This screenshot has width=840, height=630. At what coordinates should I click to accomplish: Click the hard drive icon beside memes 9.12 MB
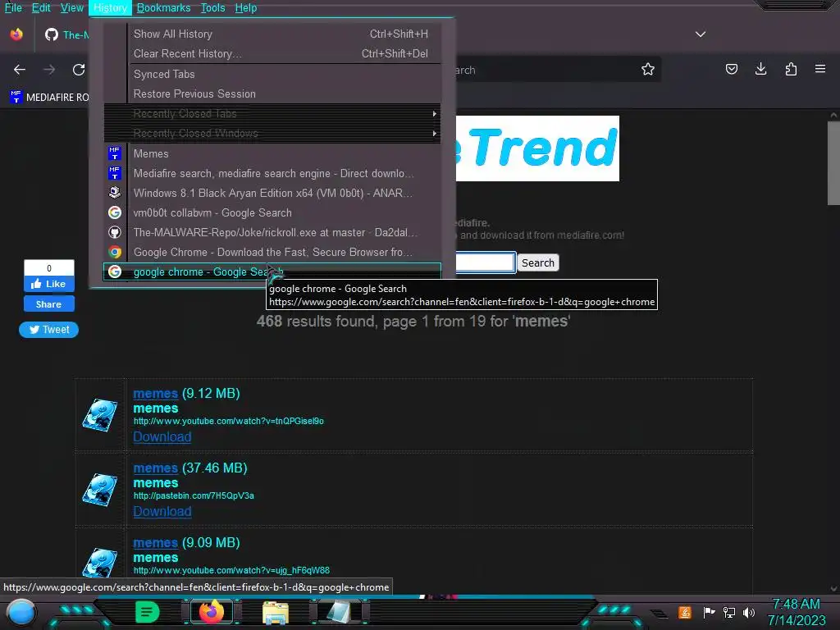tap(99, 415)
